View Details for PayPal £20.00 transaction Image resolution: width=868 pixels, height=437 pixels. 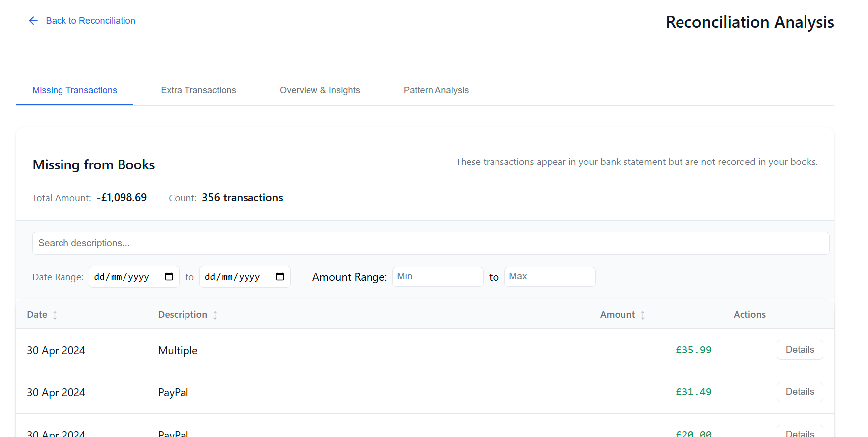[x=800, y=432]
